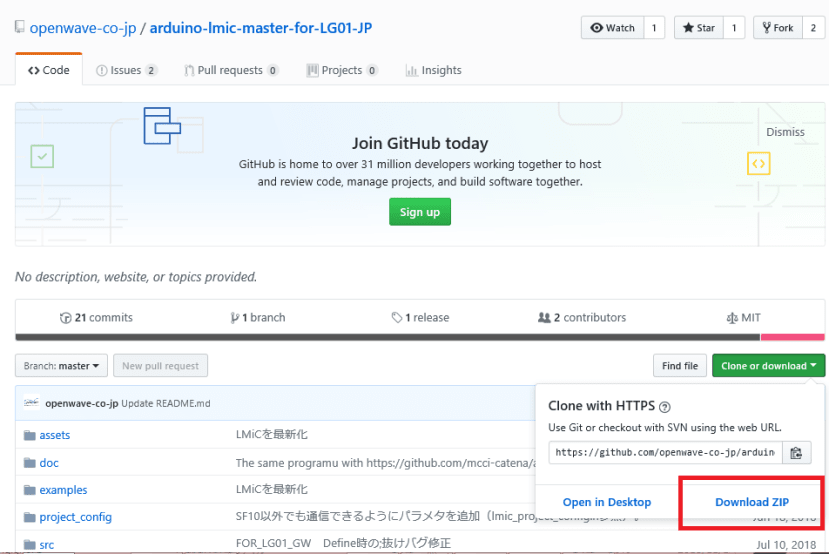
Task: Click the fork count next to Fork
Action: tap(813, 28)
